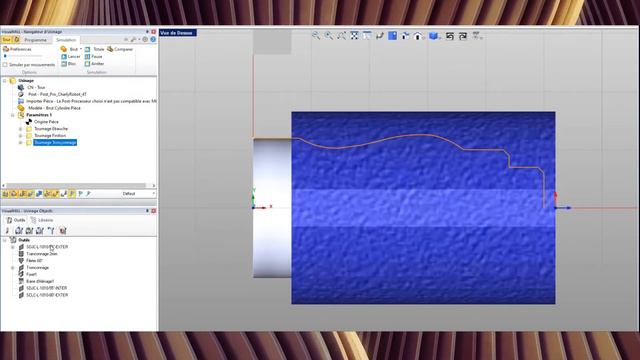Screen dimensions: 640x360
Task: Click the Pause simulation button
Action: tap(93, 56)
